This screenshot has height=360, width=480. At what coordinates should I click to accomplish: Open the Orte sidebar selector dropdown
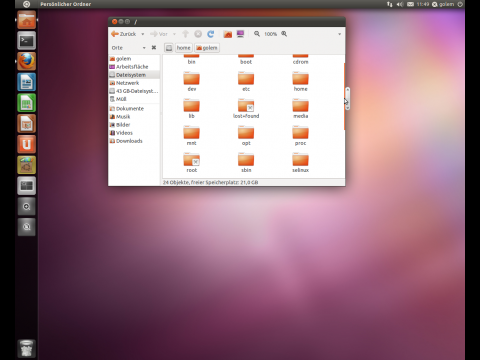pyautogui.click(x=128, y=48)
